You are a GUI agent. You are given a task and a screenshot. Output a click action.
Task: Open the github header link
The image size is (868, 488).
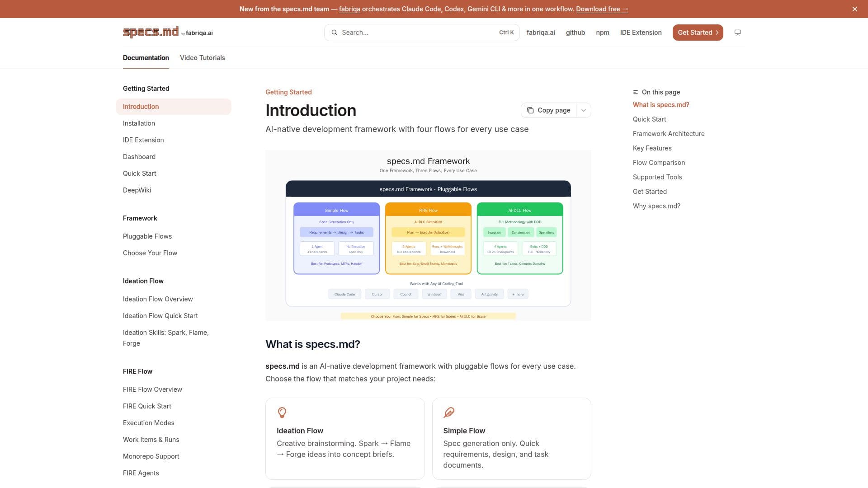pyautogui.click(x=576, y=33)
